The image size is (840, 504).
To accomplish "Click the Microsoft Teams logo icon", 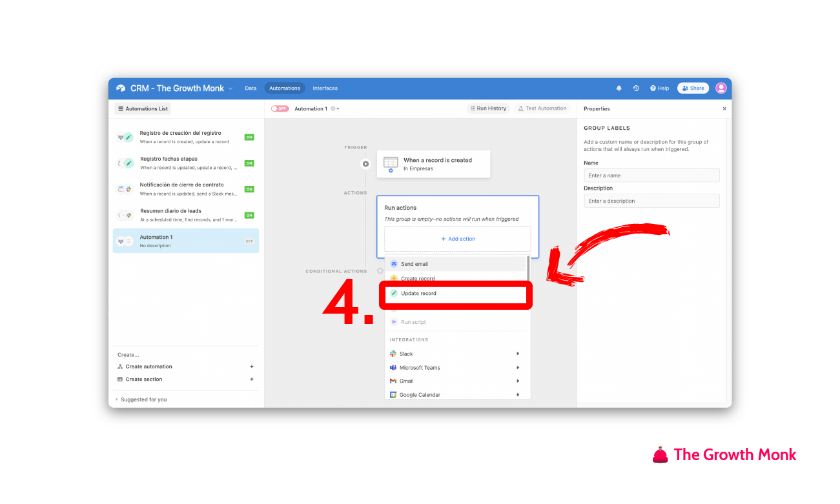I will [393, 368].
